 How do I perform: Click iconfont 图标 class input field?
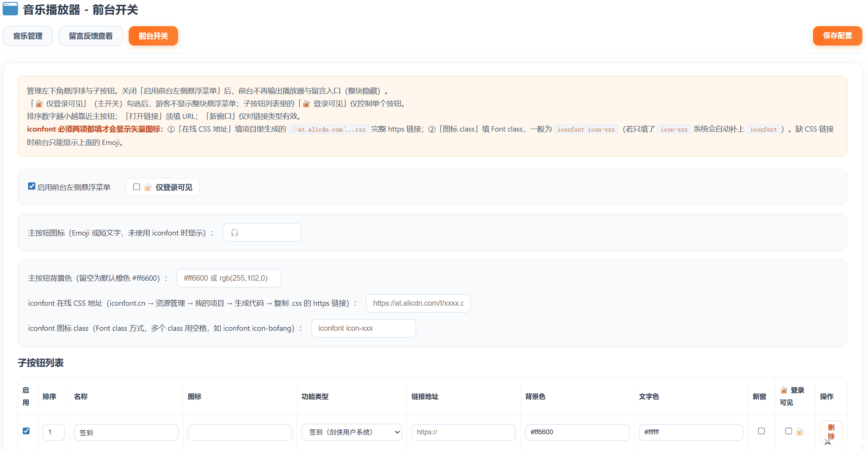(364, 328)
